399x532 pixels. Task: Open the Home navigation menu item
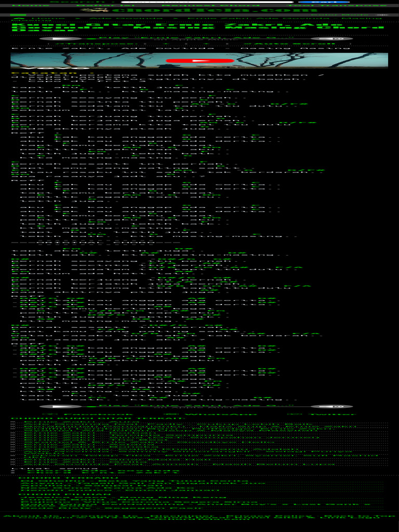pyautogui.click(x=31, y=5)
